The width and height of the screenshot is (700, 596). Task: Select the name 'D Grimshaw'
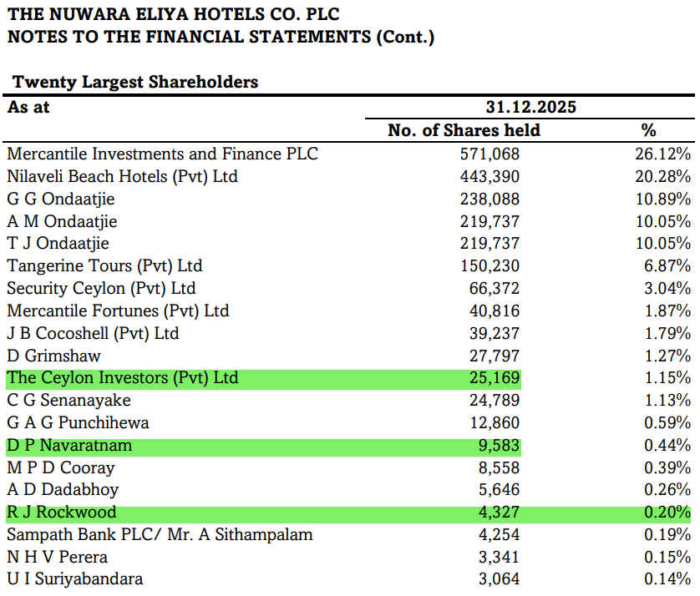tap(54, 356)
